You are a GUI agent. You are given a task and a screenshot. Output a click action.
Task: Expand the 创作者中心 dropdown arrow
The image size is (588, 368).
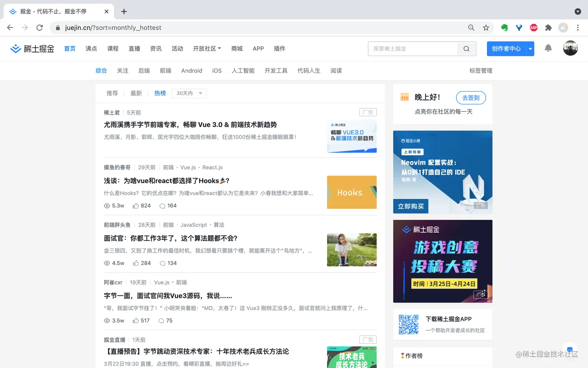(530, 49)
